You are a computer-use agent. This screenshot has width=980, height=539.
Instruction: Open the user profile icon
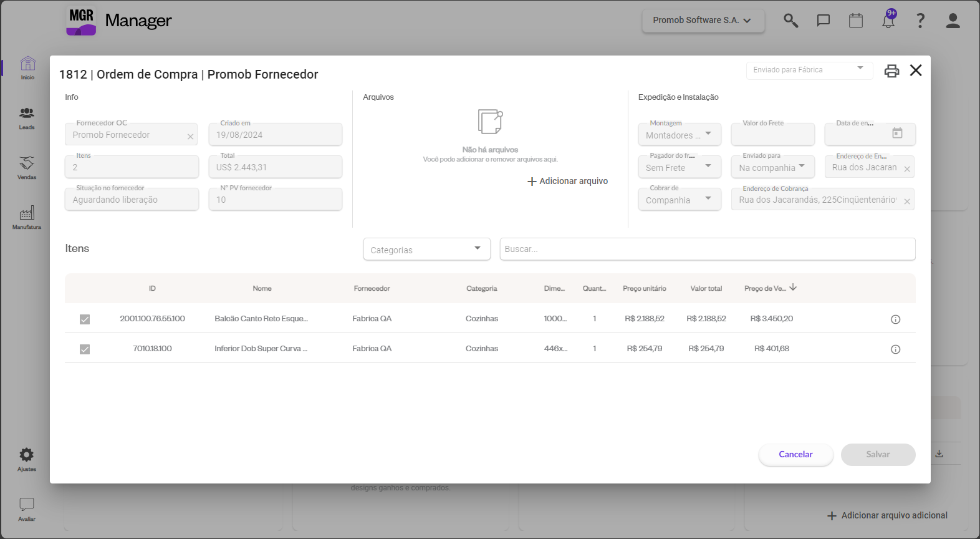point(953,21)
